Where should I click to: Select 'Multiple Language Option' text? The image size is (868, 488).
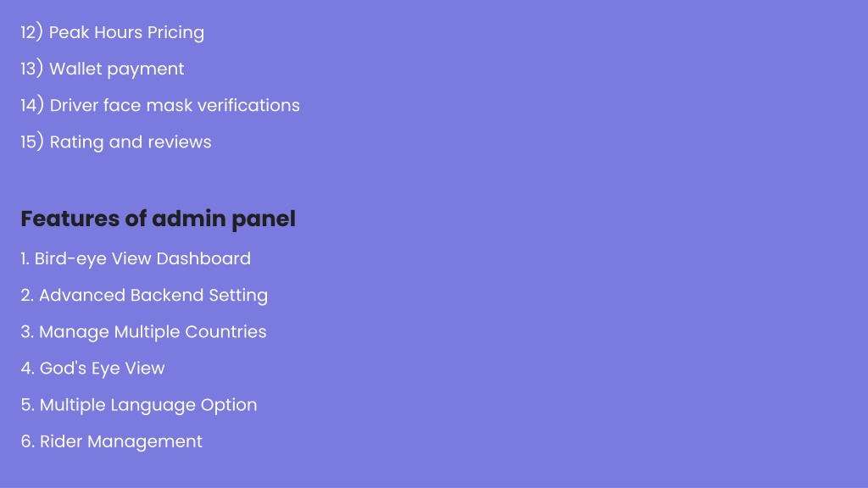(x=148, y=405)
